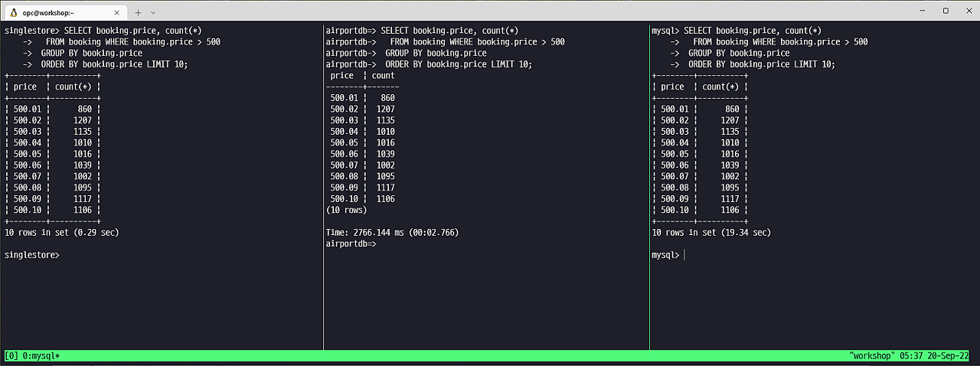Image resolution: width=980 pixels, height=366 pixels.
Task: Click "(10 rows)" in airportdb pane
Action: pos(346,210)
